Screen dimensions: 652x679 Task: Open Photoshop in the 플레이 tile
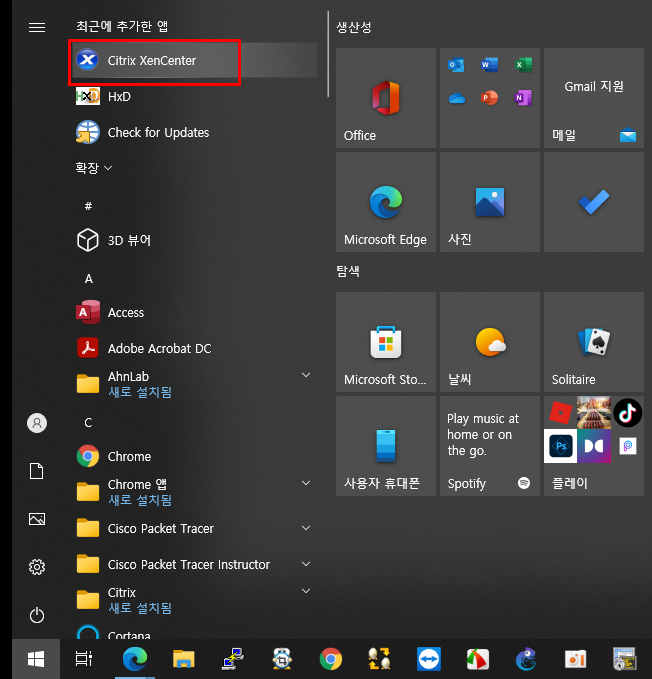coord(561,446)
